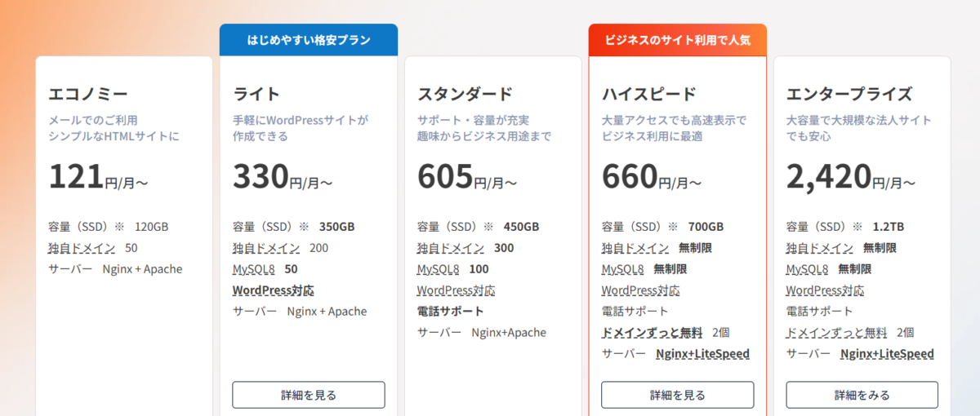Click MySQL8 link in ライト plan
This screenshot has height=416, width=980.
254,269
